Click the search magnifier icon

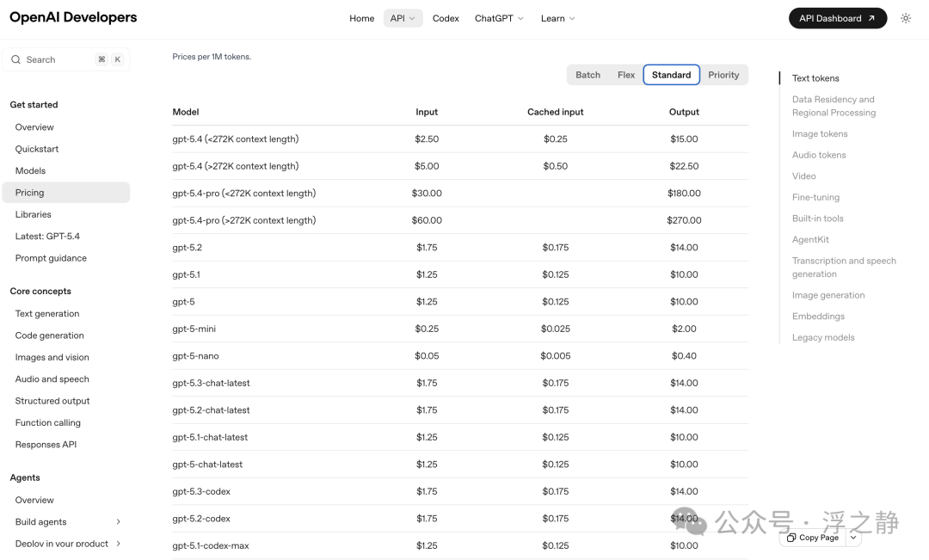[16, 59]
